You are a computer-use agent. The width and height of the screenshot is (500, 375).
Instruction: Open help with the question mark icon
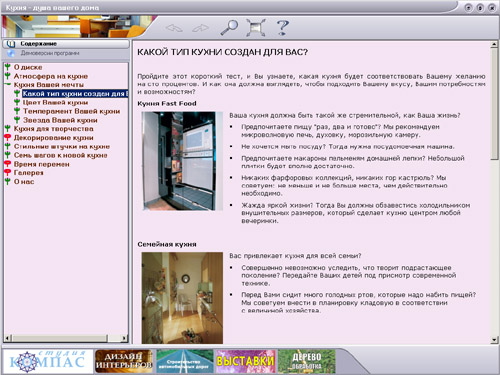coord(283,27)
